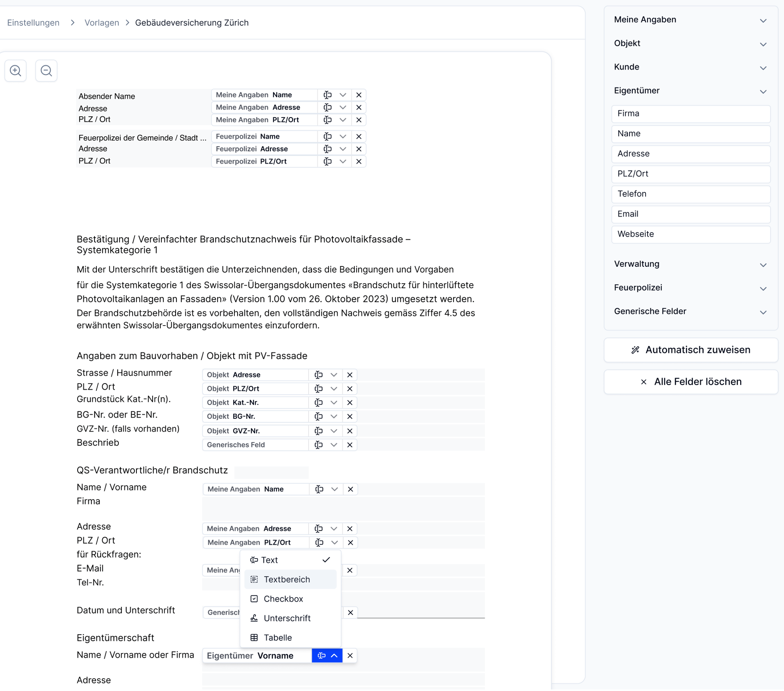Collapse type menu of Eigentümer Vorname field
The image size is (784, 691).
pos(334,656)
